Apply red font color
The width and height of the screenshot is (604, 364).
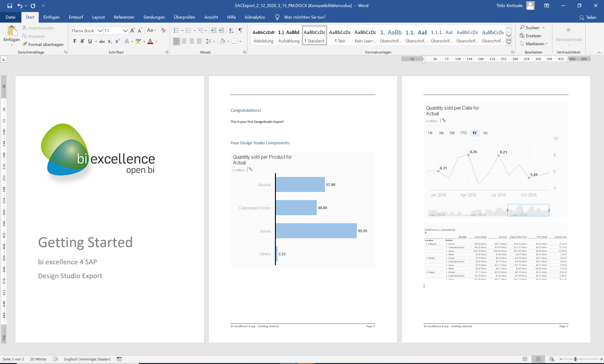(150, 41)
